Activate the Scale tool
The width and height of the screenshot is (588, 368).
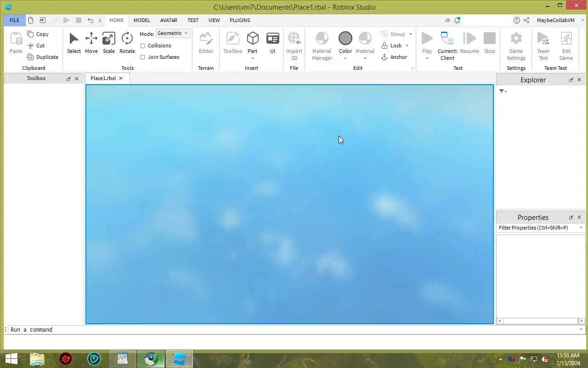(109, 39)
